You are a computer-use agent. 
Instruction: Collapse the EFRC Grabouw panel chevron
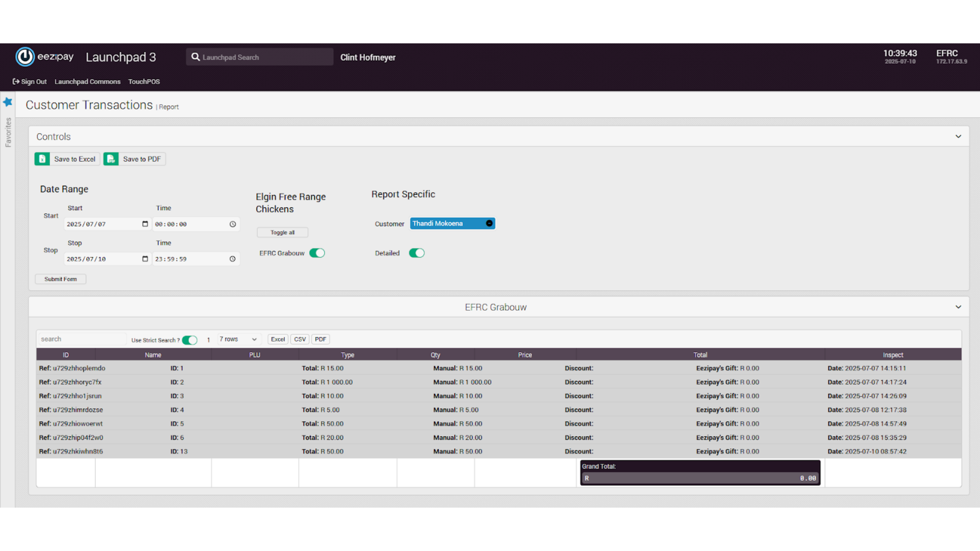click(x=958, y=307)
